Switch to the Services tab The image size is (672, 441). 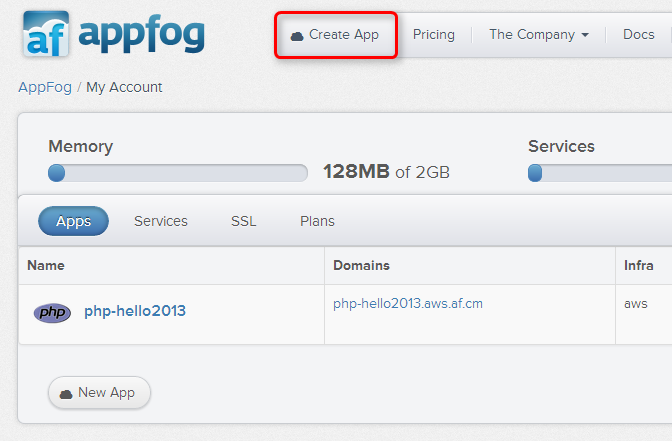point(161,221)
